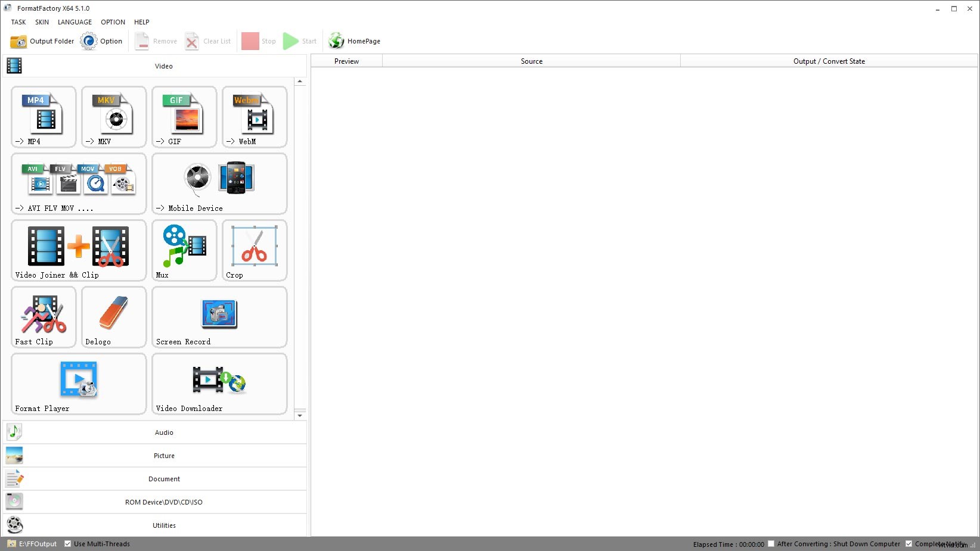Toggle the Complete Notify checkbox
Viewport: 980px width, 551px height.
909,544
